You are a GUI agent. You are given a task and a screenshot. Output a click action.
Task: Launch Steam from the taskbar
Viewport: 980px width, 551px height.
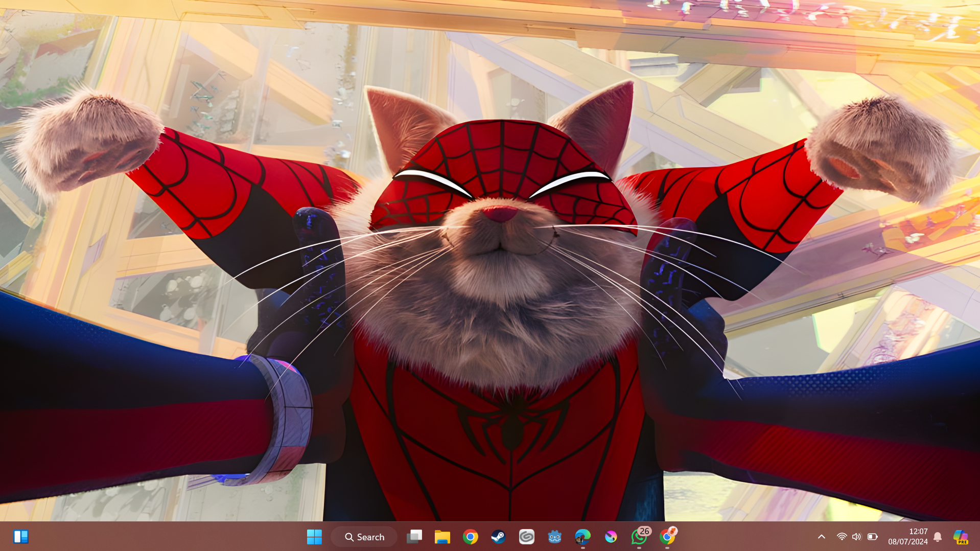499,537
